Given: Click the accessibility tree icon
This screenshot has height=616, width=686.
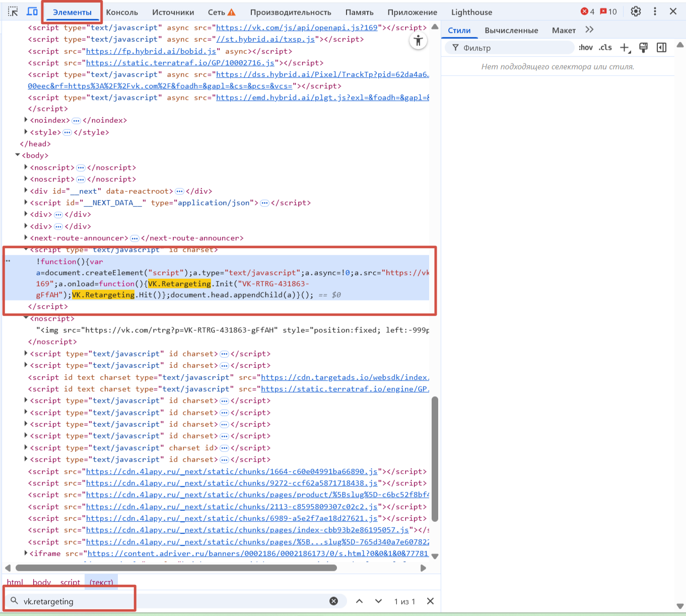Looking at the screenshot, I should pyautogui.click(x=418, y=41).
